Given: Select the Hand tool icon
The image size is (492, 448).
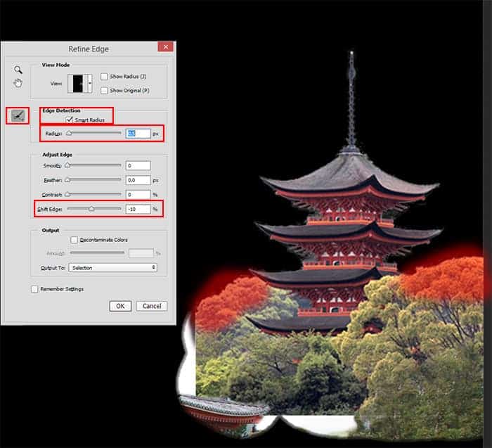Looking at the screenshot, I should click(18, 84).
